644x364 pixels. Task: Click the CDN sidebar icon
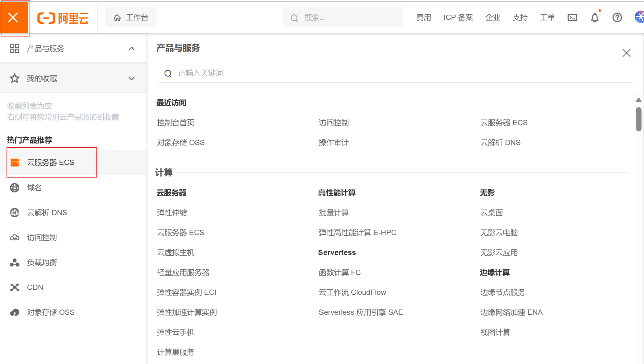15,287
